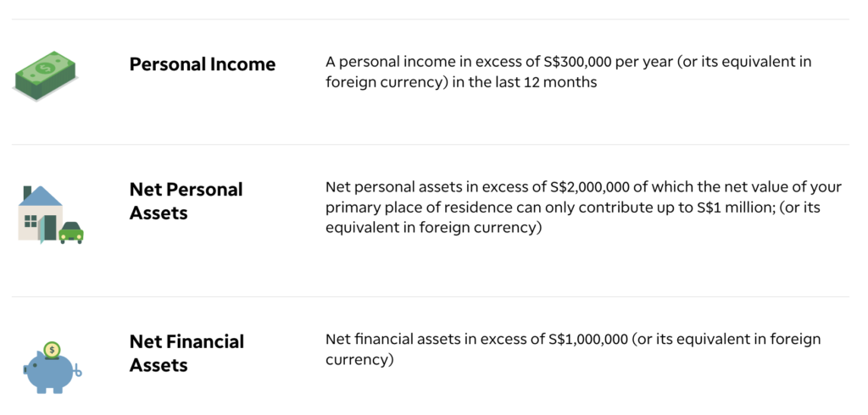Click "equivalent in foreign currency)" under Net Personal Assets
Image resolution: width=868 pixels, height=415 pixels.
coord(433,229)
